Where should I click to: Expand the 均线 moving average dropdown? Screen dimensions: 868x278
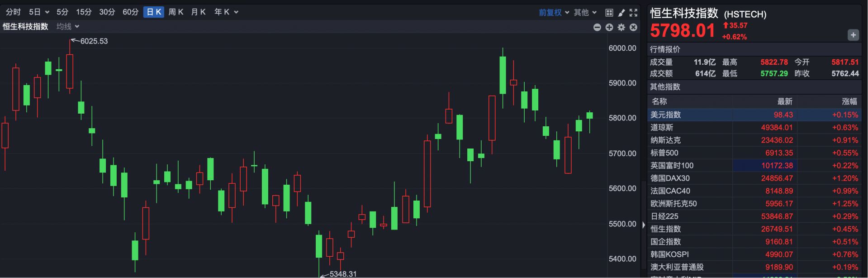point(68,27)
